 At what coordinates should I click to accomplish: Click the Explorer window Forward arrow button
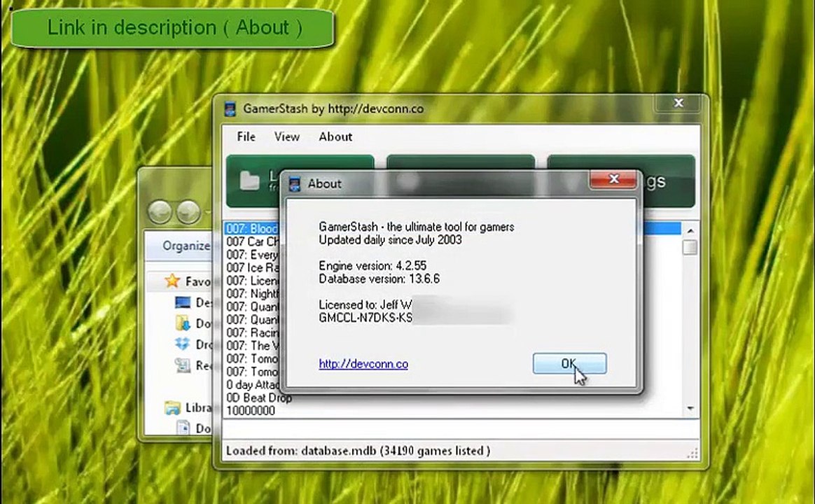click(188, 212)
